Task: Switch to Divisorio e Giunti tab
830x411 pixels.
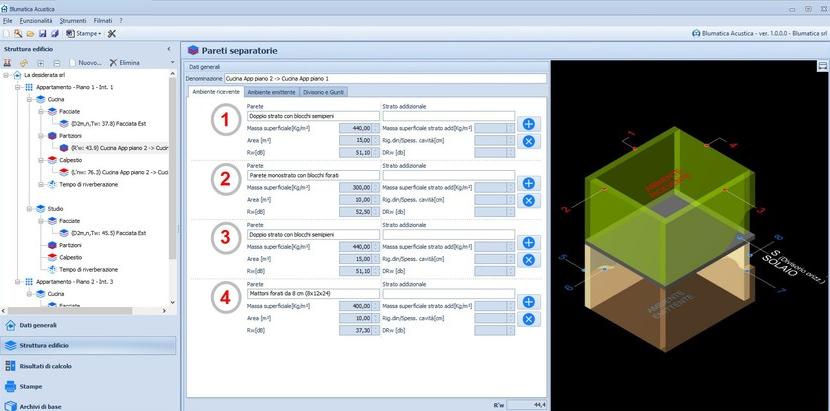Action: [326, 92]
